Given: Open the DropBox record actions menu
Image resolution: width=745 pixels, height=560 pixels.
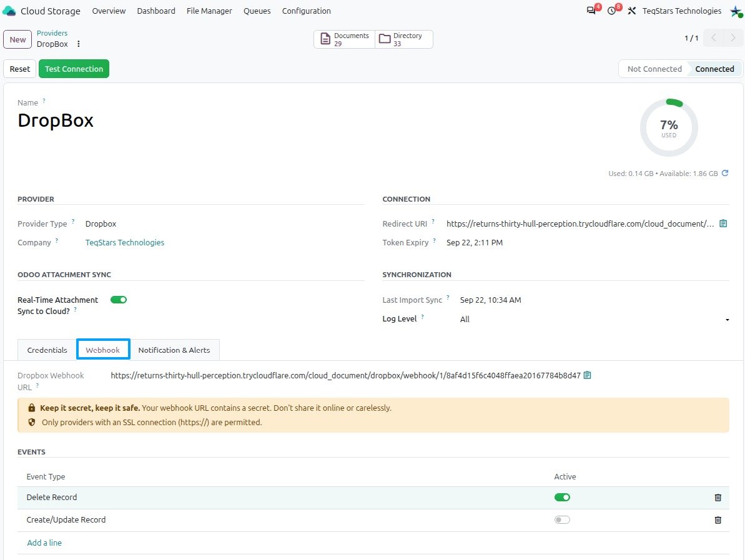Looking at the screenshot, I should 79,44.
